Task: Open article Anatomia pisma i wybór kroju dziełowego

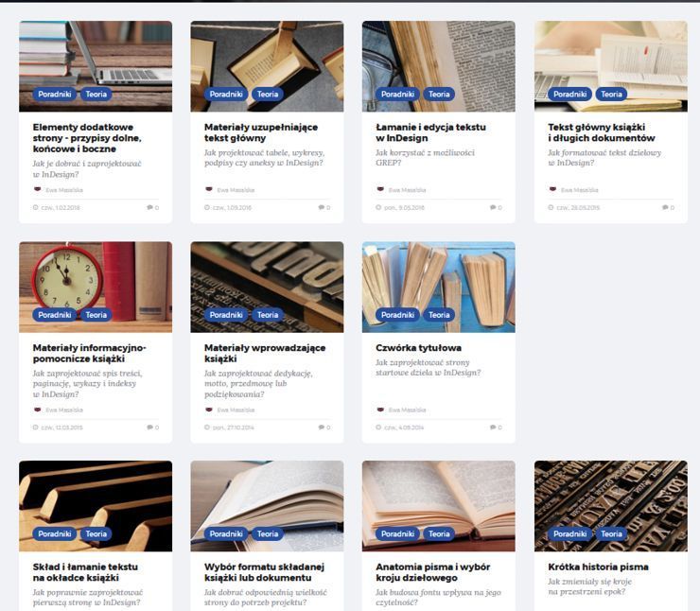Action: (432, 572)
